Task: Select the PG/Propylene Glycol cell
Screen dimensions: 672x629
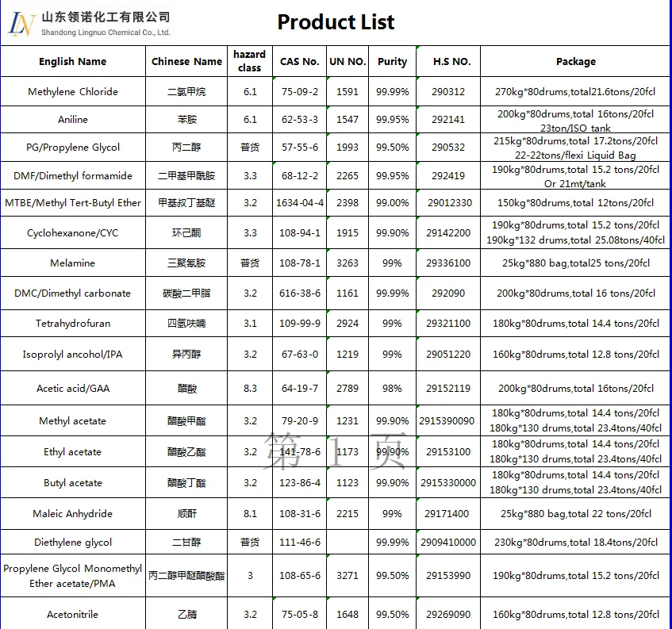Action: point(73,148)
